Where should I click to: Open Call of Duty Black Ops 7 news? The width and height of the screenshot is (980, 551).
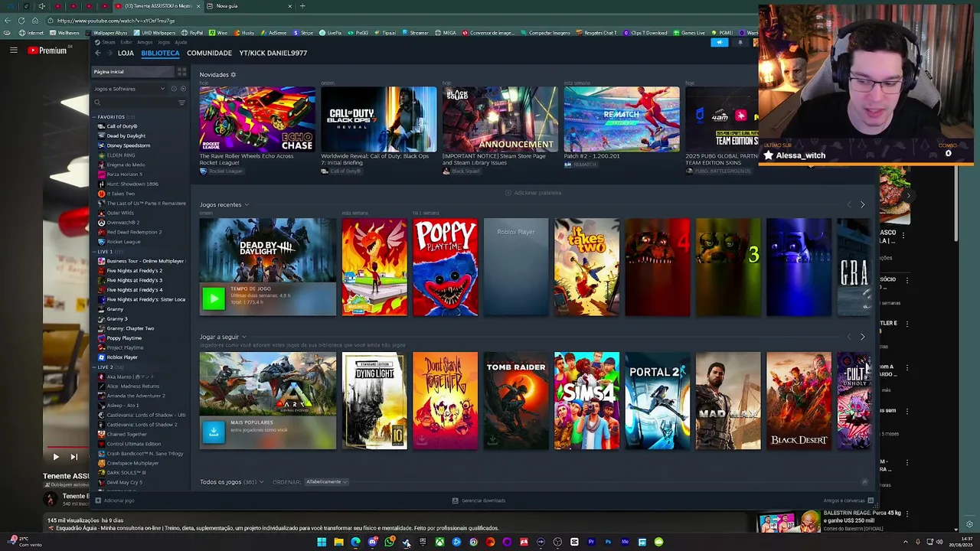[378, 119]
